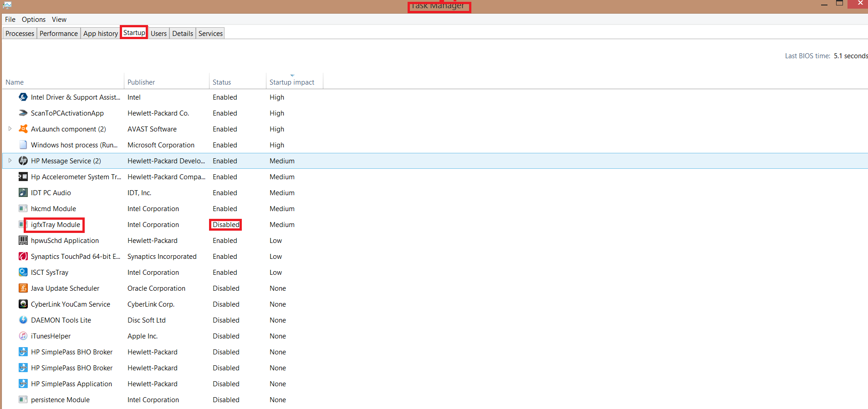This screenshot has width=868, height=409.
Task: Select the HP Message Service (2) entry name
Action: pos(66,161)
